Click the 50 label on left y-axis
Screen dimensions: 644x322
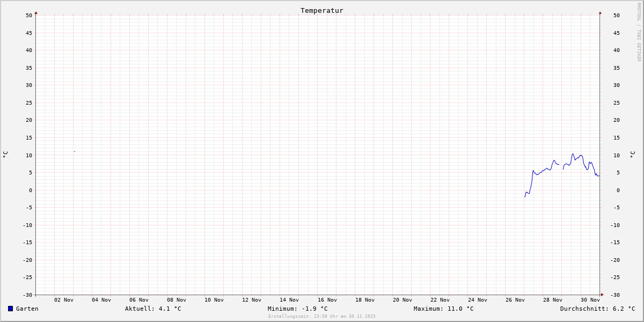pyautogui.click(x=28, y=15)
